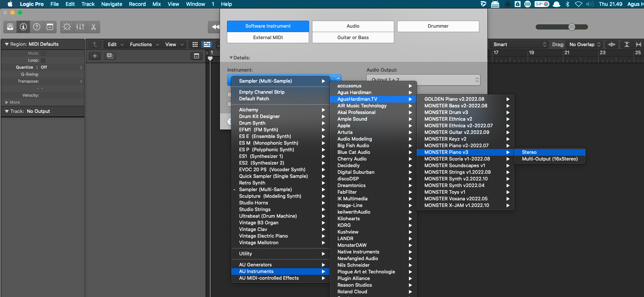The width and height of the screenshot is (644, 297).
Task: Select Guitar or Bass track type
Action: (353, 38)
